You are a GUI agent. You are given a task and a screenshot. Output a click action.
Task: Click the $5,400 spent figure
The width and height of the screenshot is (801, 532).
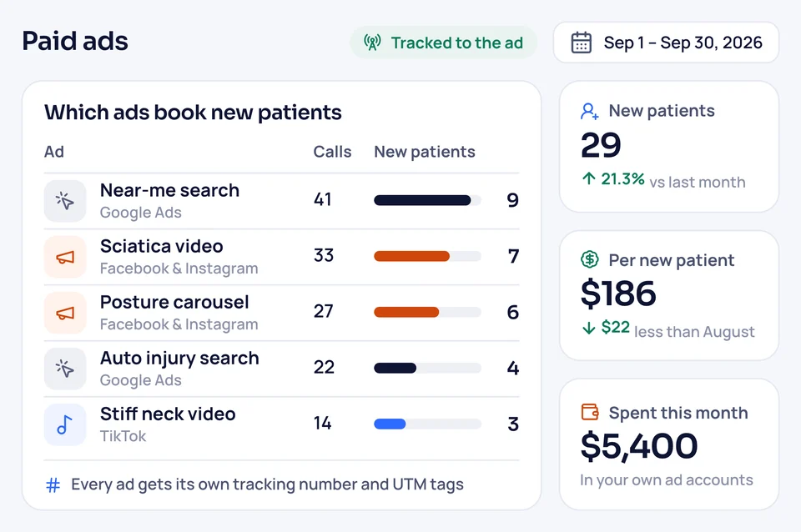coord(639,447)
